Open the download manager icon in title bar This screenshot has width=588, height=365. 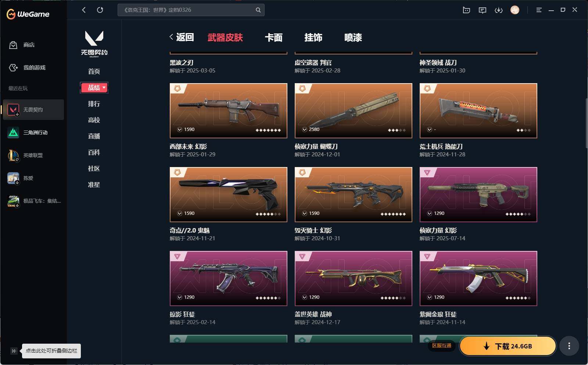click(x=499, y=10)
